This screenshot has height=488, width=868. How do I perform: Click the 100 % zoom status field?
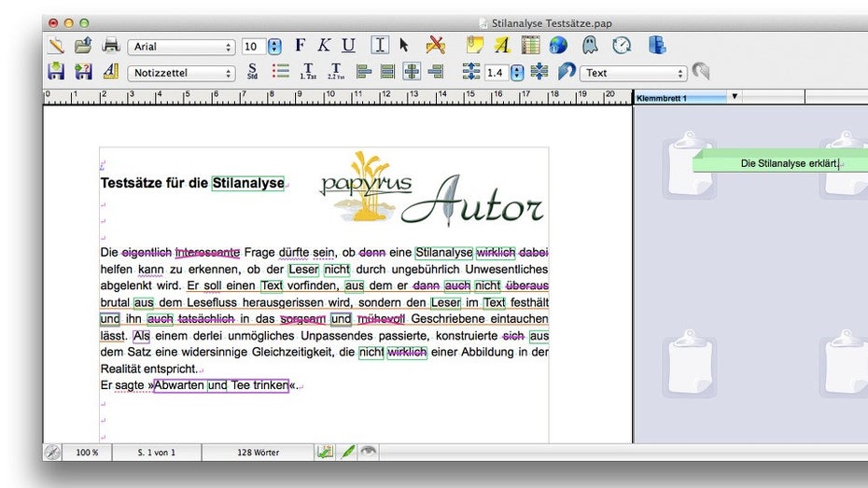click(87, 453)
